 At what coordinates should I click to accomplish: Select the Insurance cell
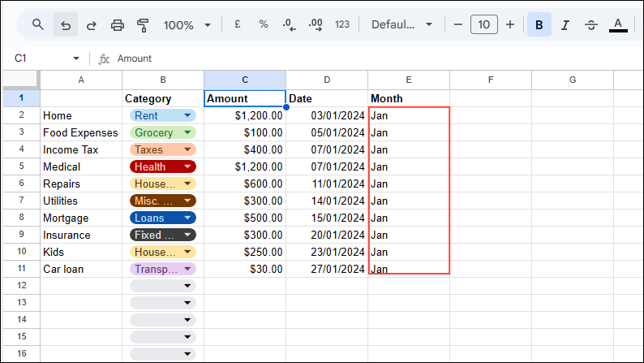(x=81, y=235)
